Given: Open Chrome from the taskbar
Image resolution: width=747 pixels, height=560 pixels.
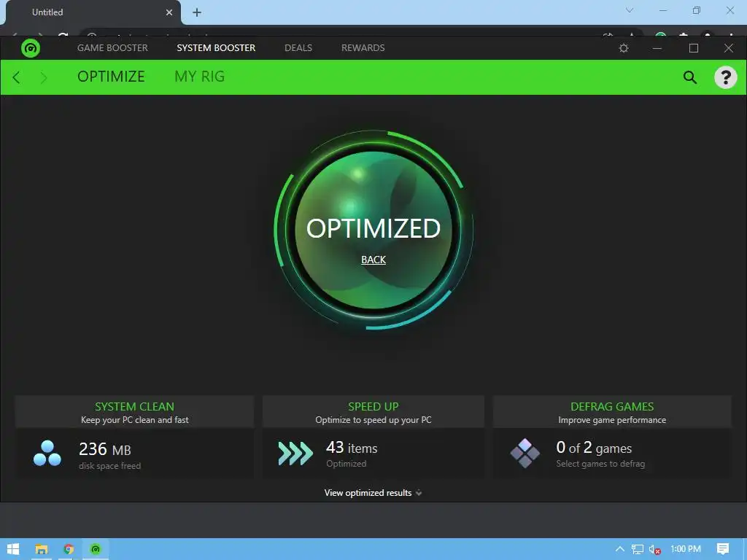Looking at the screenshot, I should pos(69,549).
